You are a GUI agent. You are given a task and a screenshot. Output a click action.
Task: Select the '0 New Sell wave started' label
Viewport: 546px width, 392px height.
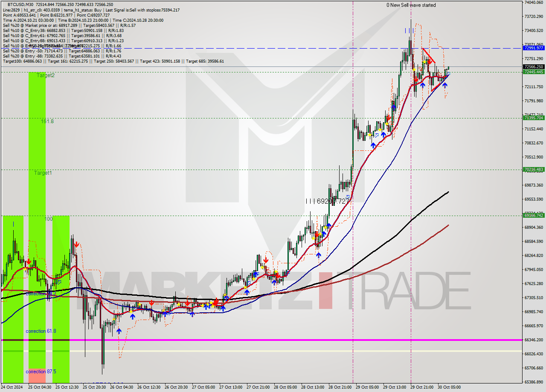(411, 5)
